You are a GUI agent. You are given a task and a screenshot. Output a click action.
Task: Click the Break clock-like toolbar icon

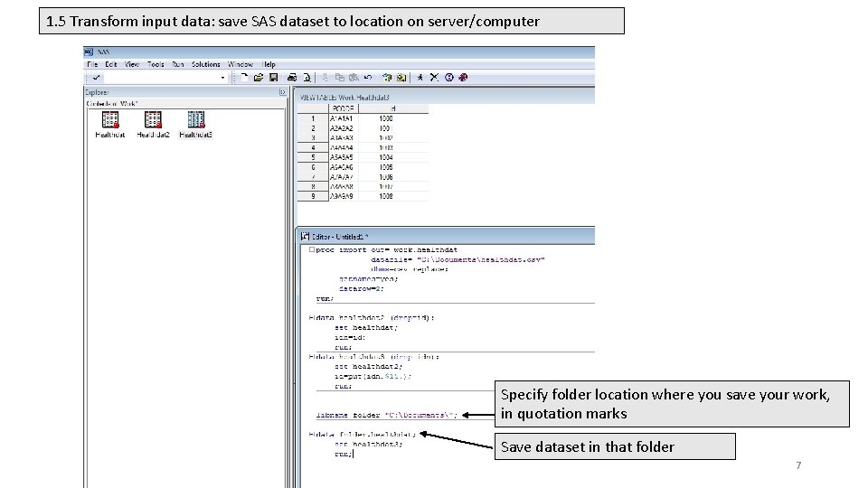click(449, 78)
